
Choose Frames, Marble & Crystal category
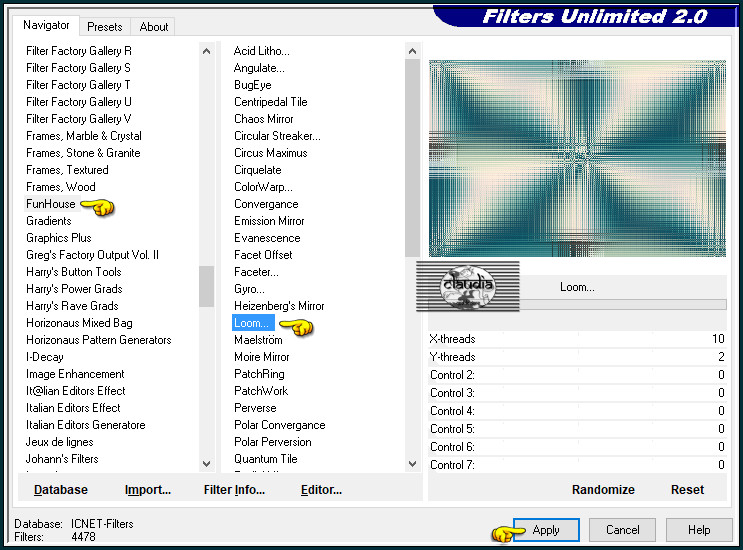(x=83, y=136)
